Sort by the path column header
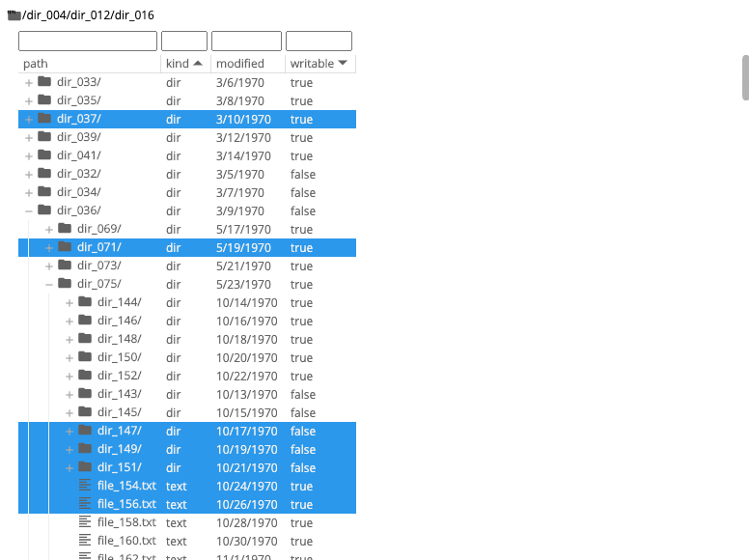Image resolution: width=749 pixels, height=560 pixels. (90, 64)
